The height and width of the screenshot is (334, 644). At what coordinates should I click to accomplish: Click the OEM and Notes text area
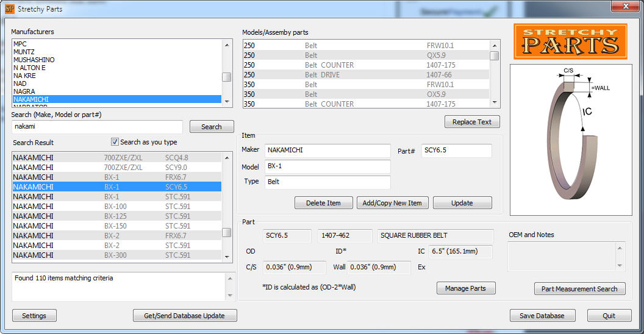pos(561,257)
